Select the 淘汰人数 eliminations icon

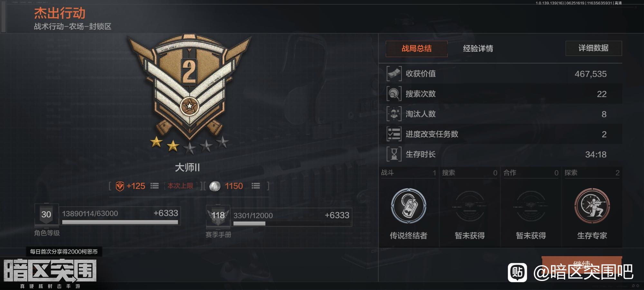pos(394,114)
